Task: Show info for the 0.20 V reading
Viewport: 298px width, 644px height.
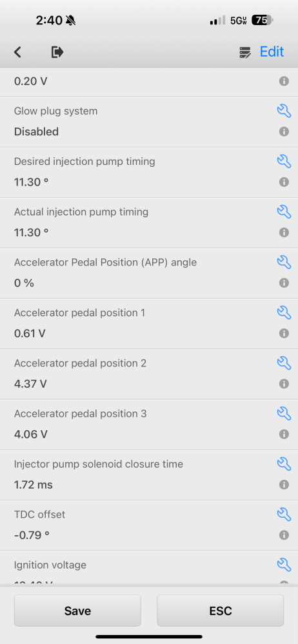Action: coord(284,81)
